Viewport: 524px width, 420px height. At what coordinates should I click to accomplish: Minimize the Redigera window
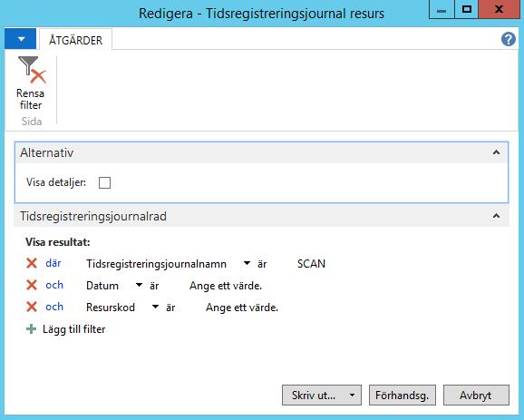(442, 9)
